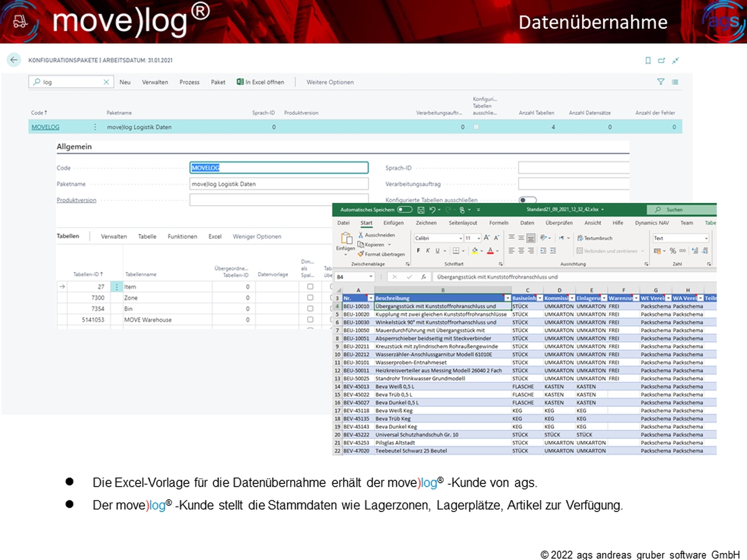Click Neu to create package

125,82
